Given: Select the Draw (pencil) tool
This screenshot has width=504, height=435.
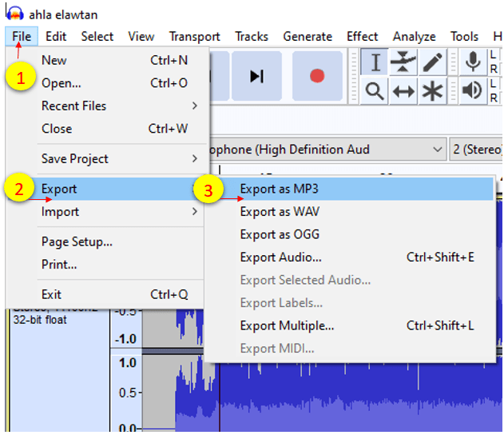Looking at the screenshot, I should (432, 62).
